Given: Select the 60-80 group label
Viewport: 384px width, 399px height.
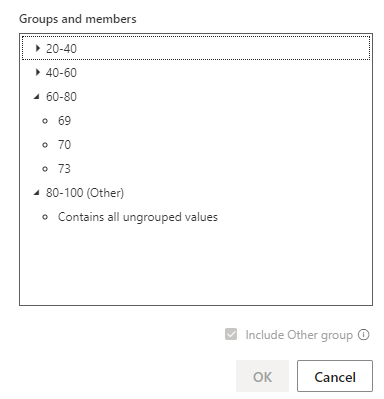Looking at the screenshot, I should (x=61, y=97).
